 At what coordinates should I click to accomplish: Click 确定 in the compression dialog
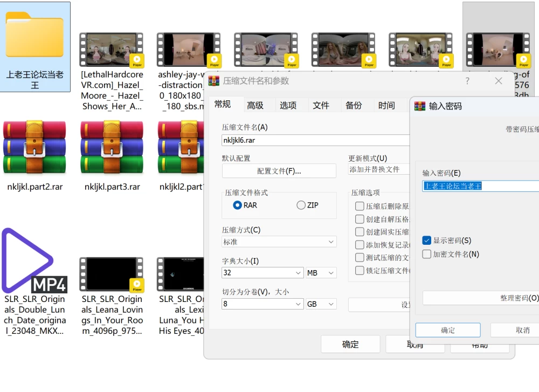[x=350, y=344]
